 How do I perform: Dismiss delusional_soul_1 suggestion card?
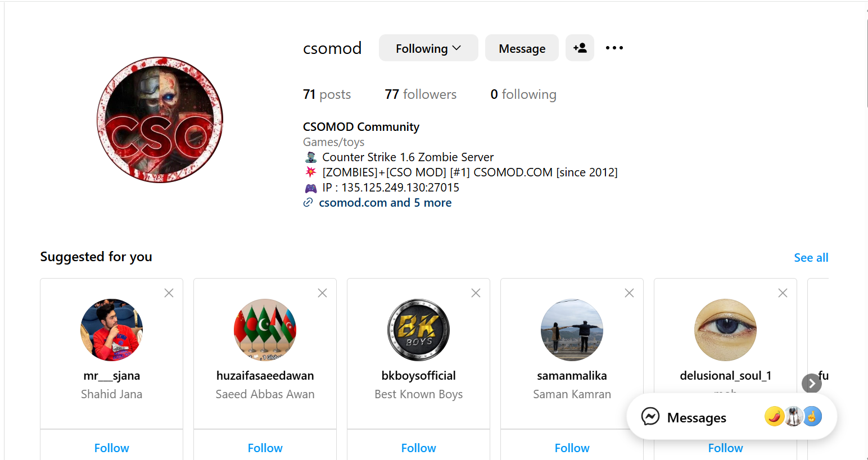point(783,293)
